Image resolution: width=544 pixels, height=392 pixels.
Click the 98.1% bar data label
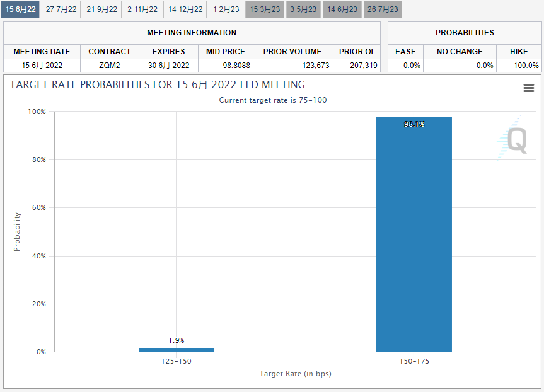pyautogui.click(x=414, y=125)
